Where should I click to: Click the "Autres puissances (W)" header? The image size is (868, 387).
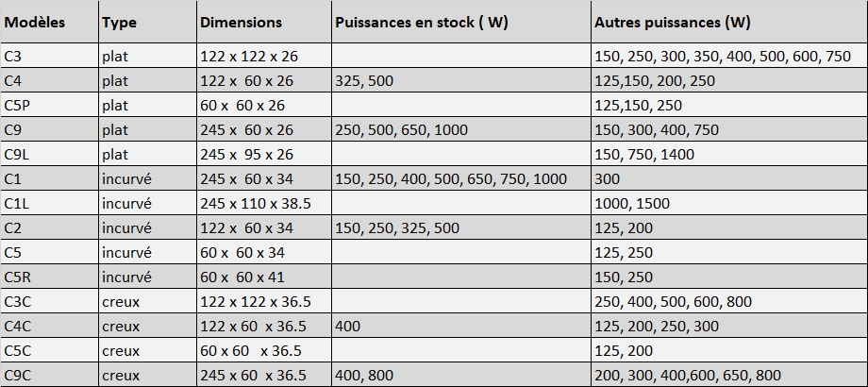click(x=673, y=23)
